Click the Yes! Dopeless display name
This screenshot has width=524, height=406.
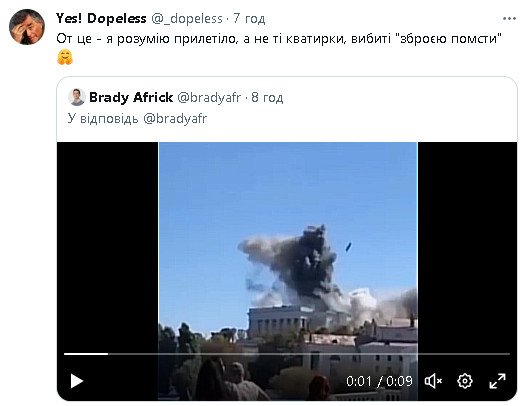pos(101,18)
